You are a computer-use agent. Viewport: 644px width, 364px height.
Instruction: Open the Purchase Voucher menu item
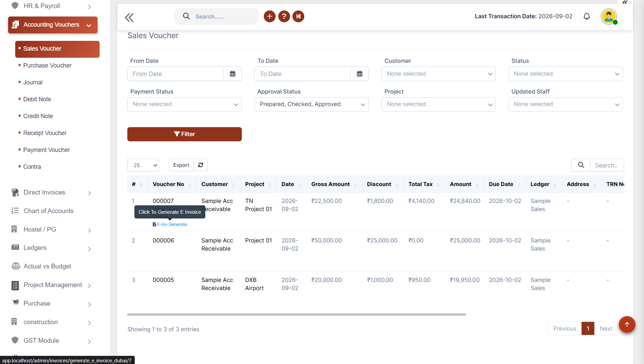47,66
